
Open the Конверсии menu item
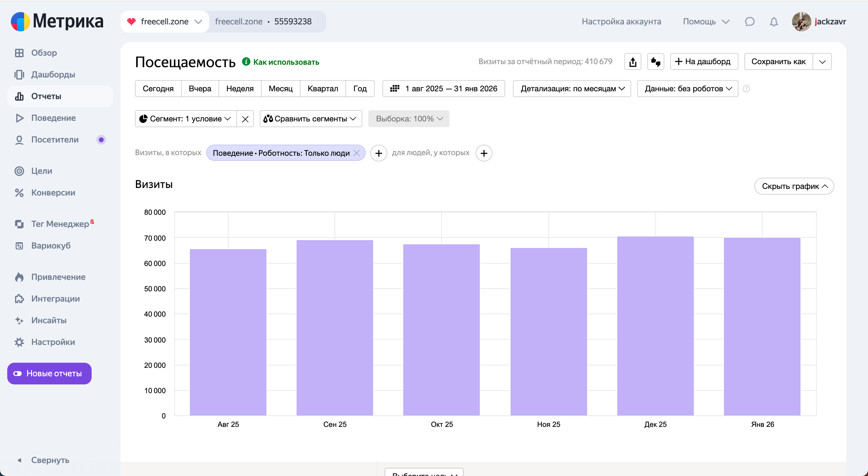[53, 193]
